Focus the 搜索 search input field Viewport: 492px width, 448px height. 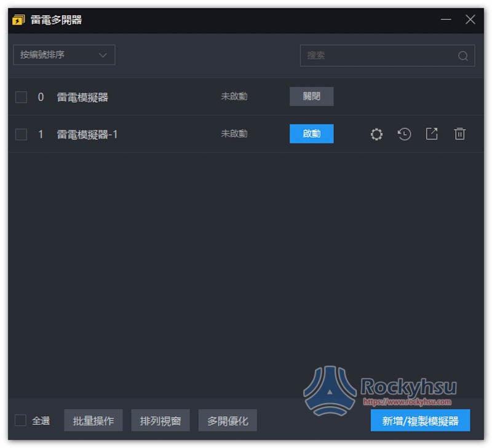click(387, 55)
